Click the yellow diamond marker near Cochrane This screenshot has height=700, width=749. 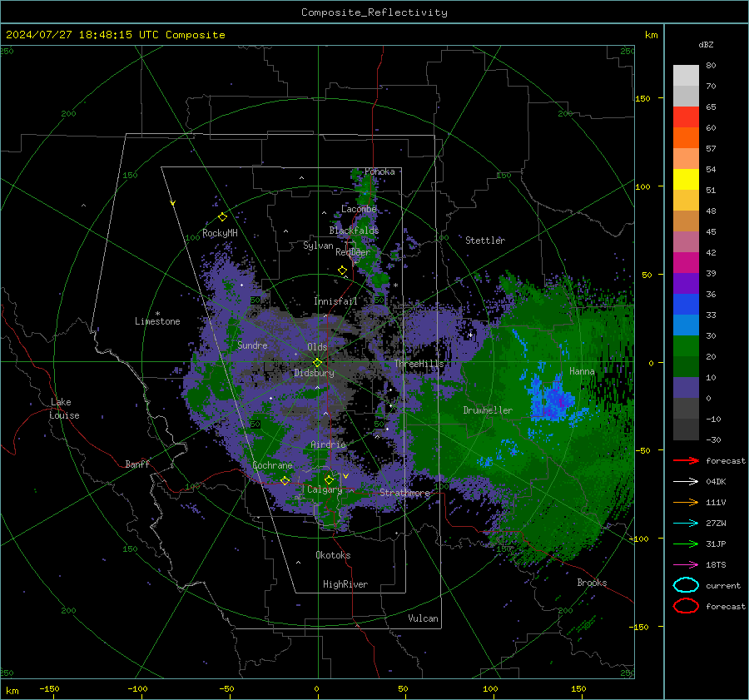pyautogui.click(x=285, y=480)
